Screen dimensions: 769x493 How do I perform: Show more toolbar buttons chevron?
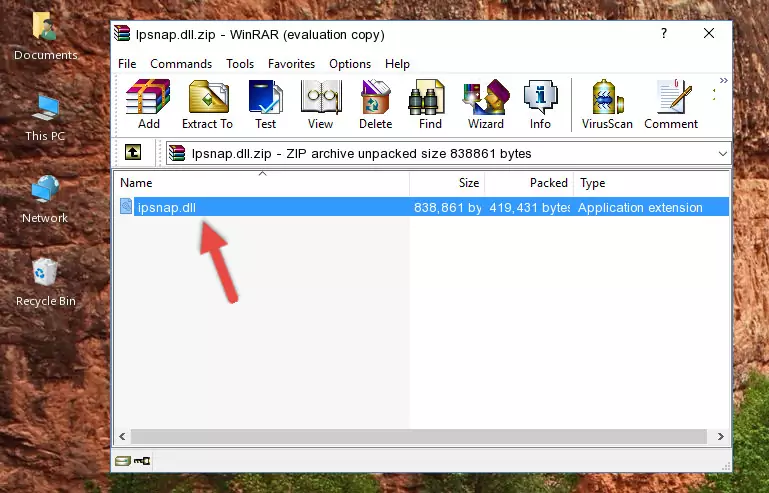(x=723, y=80)
